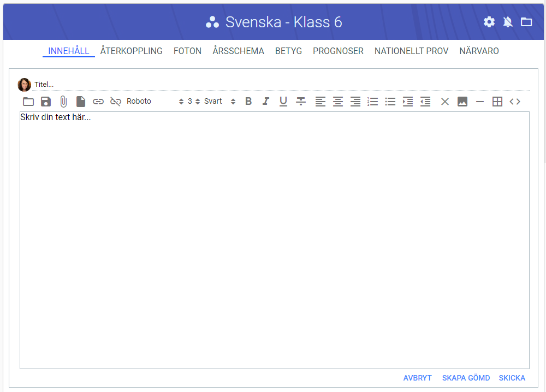This screenshot has width=546, height=392.
Task: Clear formatting with the X icon
Action: [445, 102]
